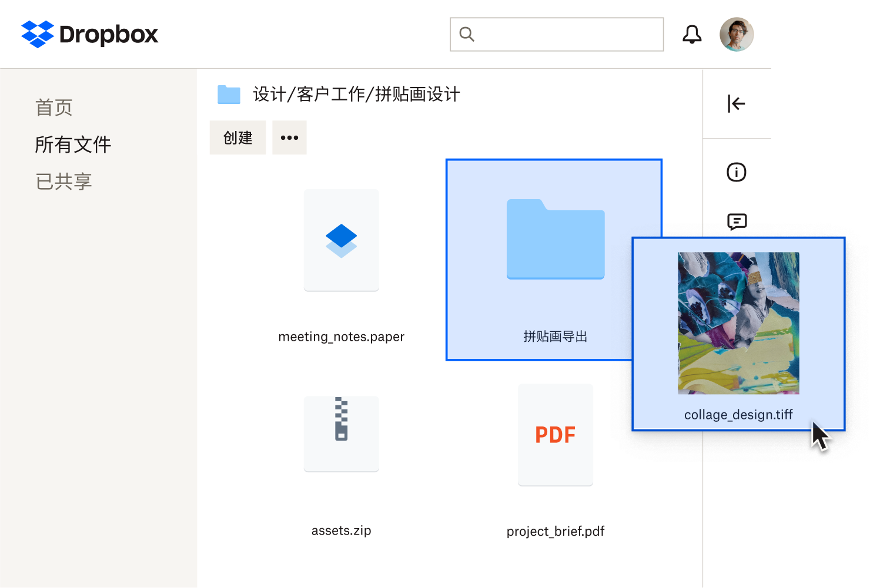880x588 pixels.
Task: Navigate to 首页 in the sidebar
Action: click(x=53, y=107)
